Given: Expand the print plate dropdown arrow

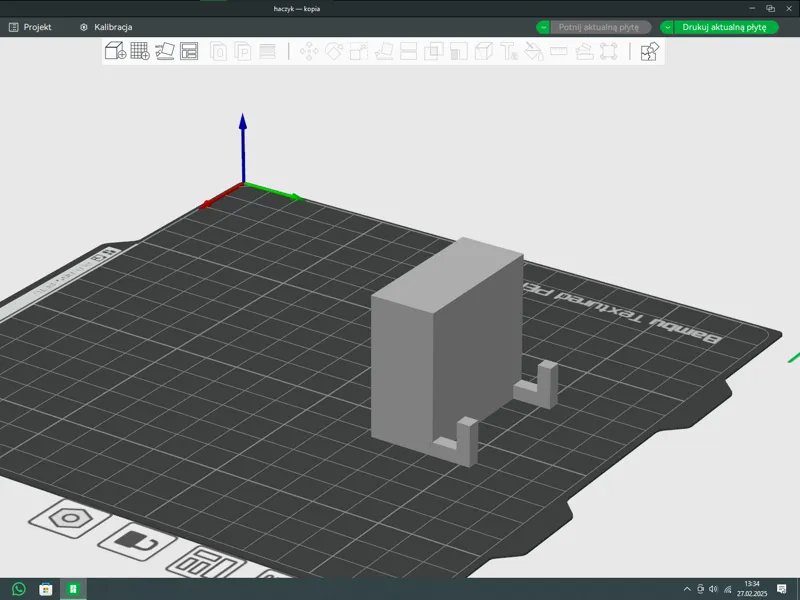Looking at the screenshot, I should (x=667, y=27).
